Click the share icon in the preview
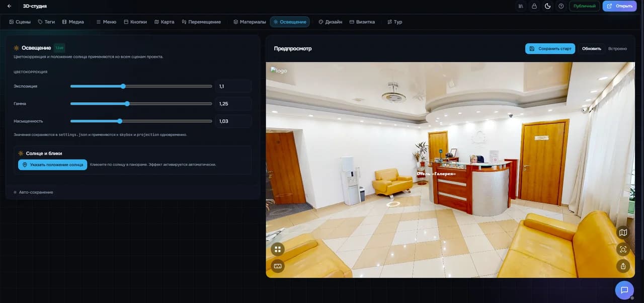The height and width of the screenshot is (303, 644). (x=623, y=266)
